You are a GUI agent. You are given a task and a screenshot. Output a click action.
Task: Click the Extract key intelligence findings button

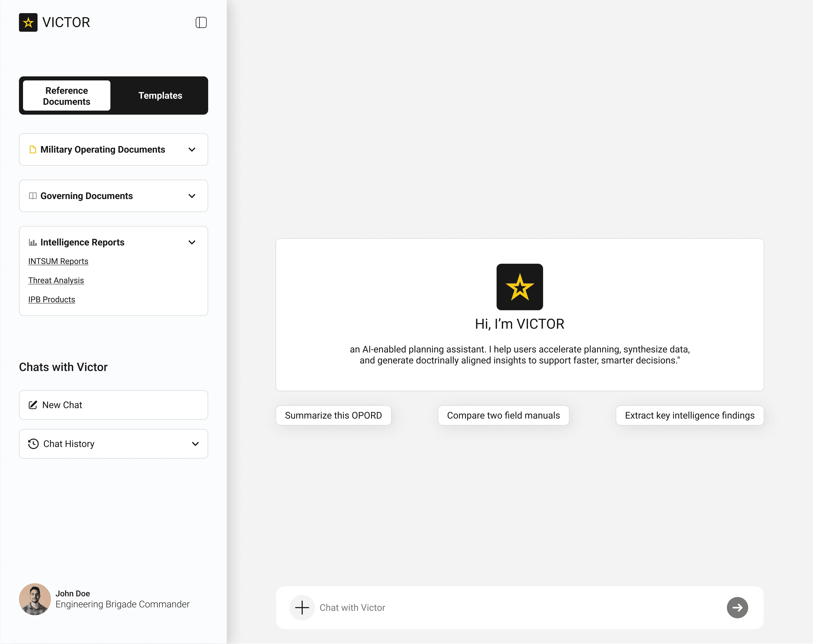tap(689, 415)
